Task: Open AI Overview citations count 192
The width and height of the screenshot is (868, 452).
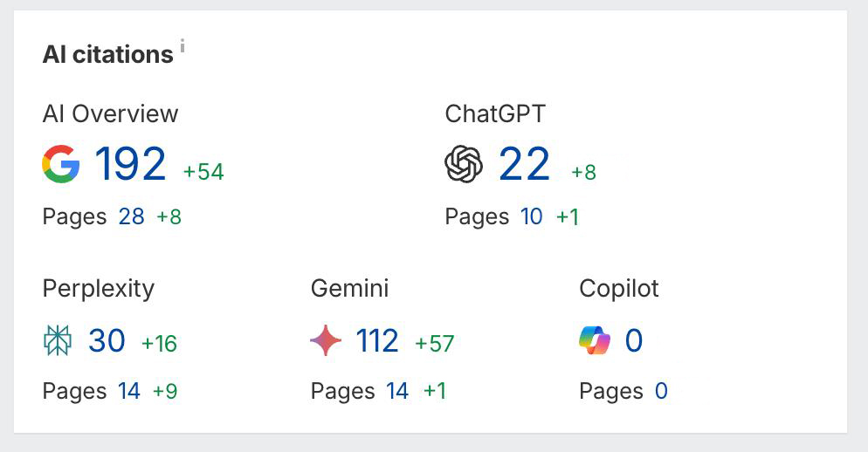Action: 130,164
